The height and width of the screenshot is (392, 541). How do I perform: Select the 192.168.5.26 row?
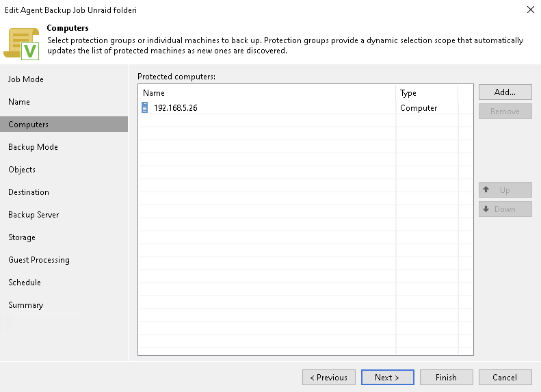pyautogui.click(x=305, y=107)
